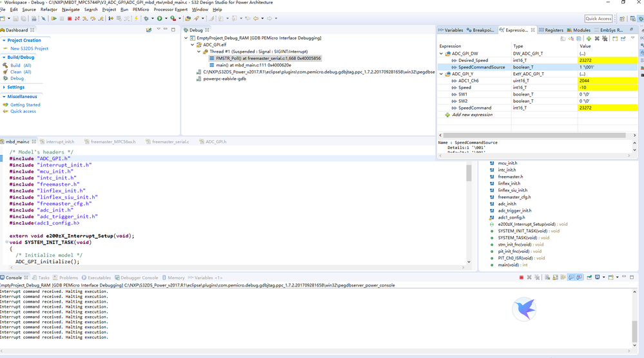
Task: Click Clean (All) in Dashboard
Action: 21,72
